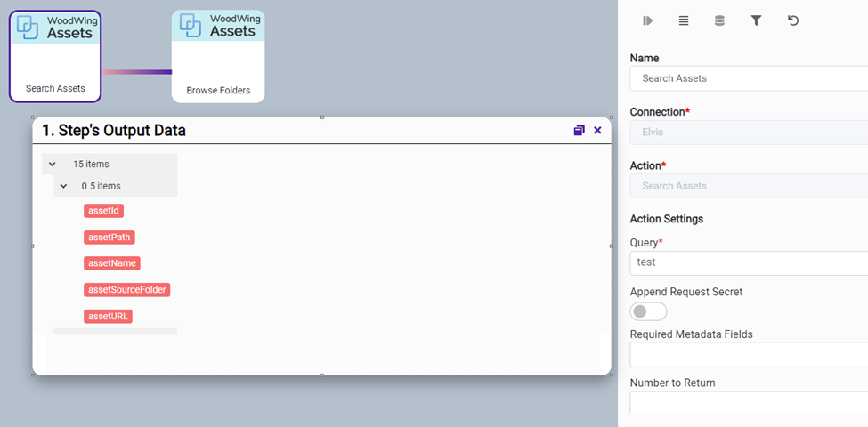
Task: Open the filter funnel icon
Action: pyautogui.click(x=756, y=20)
